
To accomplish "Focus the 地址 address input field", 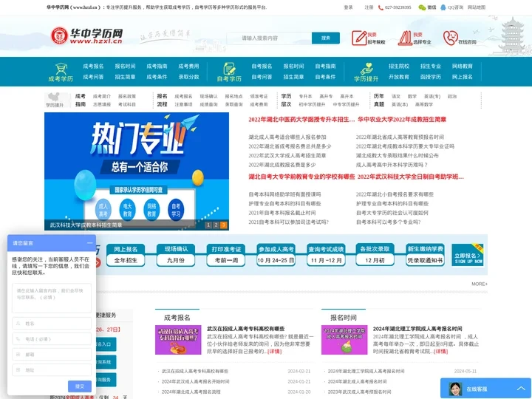I will (x=52, y=370).
